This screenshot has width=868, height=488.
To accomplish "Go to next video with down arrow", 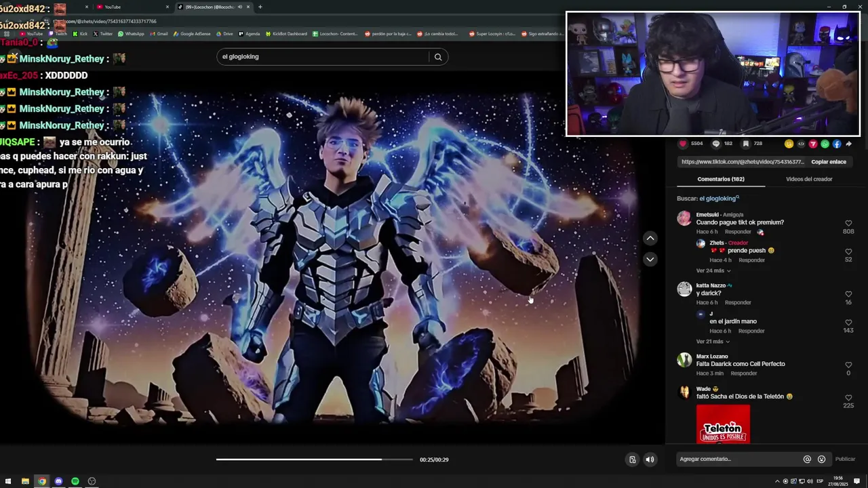I will (x=650, y=260).
